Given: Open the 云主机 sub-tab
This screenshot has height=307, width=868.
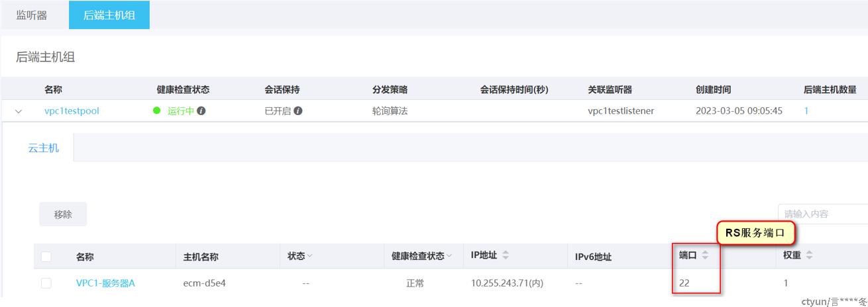Looking at the screenshot, I should (43, 148).
